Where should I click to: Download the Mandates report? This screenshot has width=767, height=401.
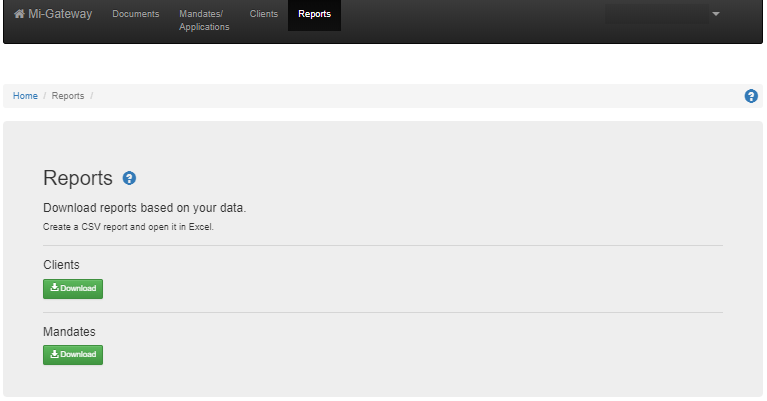[73, 355]
